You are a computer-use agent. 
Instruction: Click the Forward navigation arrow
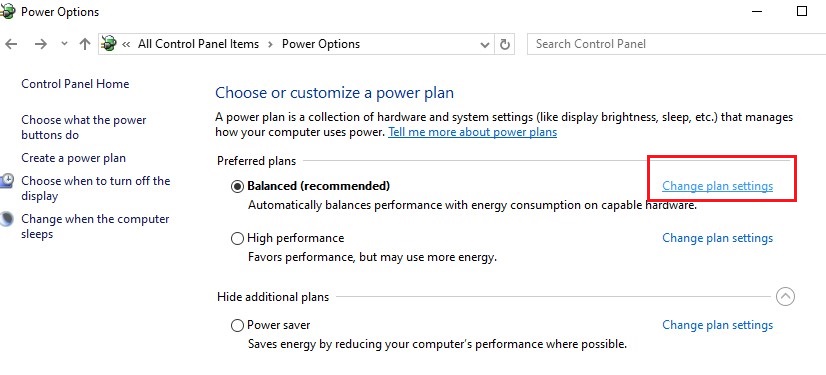pyautogui.click(x=41, y=44)
